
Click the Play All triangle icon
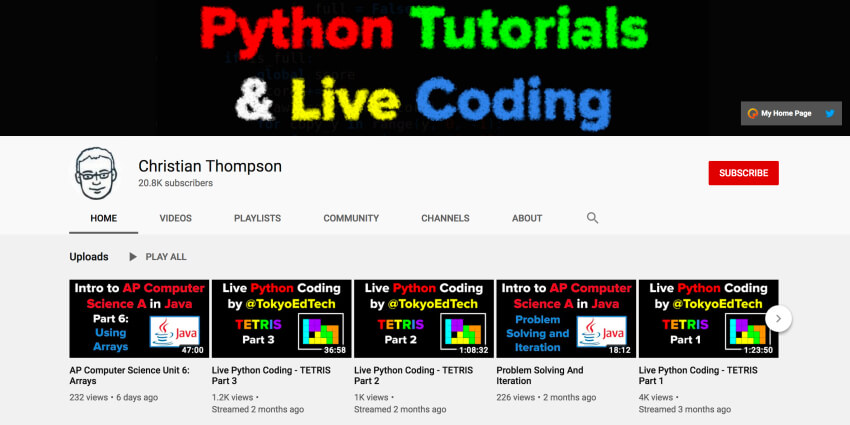pyautogui.click(x=133, y=257)
